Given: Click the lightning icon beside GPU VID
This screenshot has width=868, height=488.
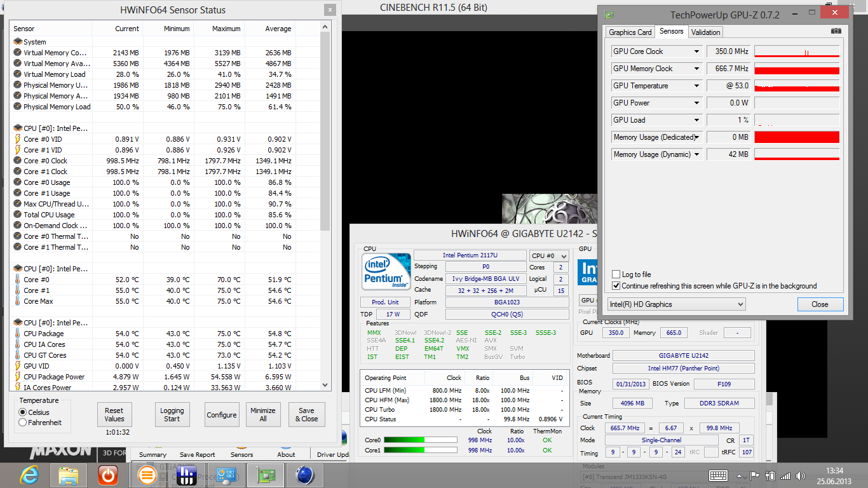Looking at the screenshot, I should [18, 366].
